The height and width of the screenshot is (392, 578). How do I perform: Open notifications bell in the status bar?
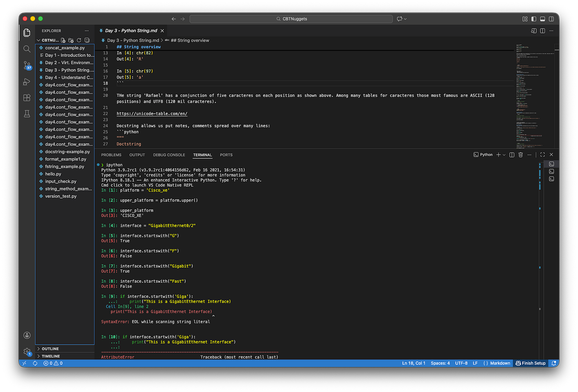click(554, 363)
